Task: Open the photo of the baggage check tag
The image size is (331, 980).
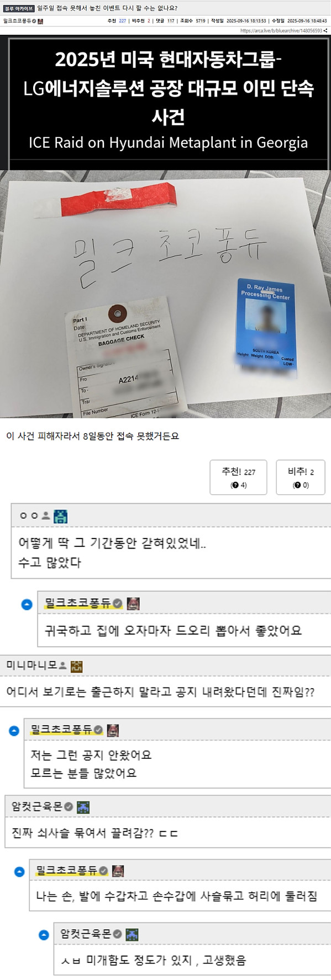Action: pyautogui.click(x=165, y=294)
